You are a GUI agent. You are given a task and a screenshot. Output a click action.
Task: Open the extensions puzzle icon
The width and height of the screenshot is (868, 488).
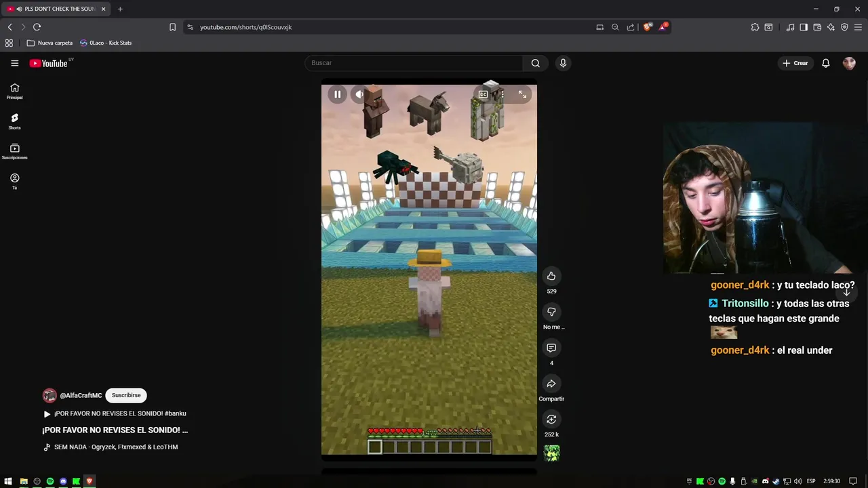(x=755, y=27)
